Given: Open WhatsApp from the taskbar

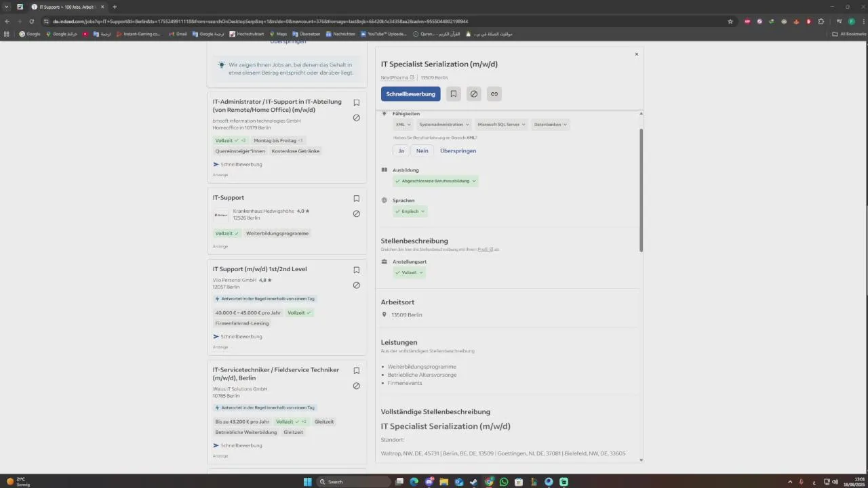Looking at the screenshot, I should pyautogui.click(x=504, y=482).
